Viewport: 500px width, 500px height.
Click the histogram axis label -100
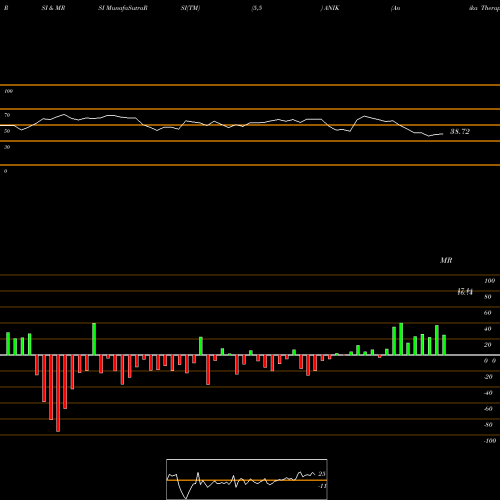pos(490,441)
